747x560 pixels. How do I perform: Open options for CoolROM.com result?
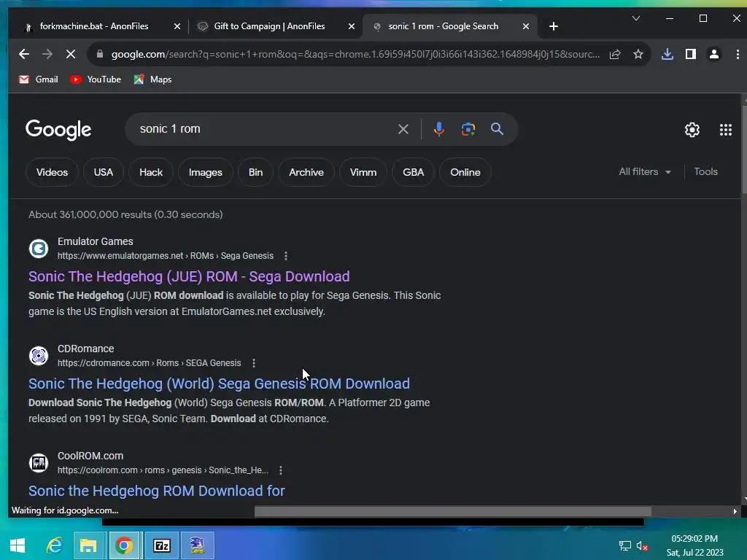click(281, 470)
